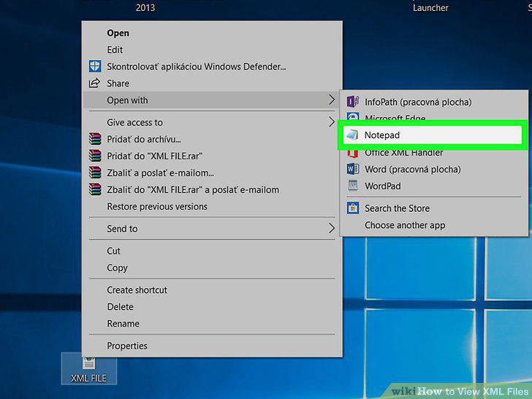The width and height of the screenshot is (532, 399).
Task: Choose Delete from the context menu
Action: point(212,307)
